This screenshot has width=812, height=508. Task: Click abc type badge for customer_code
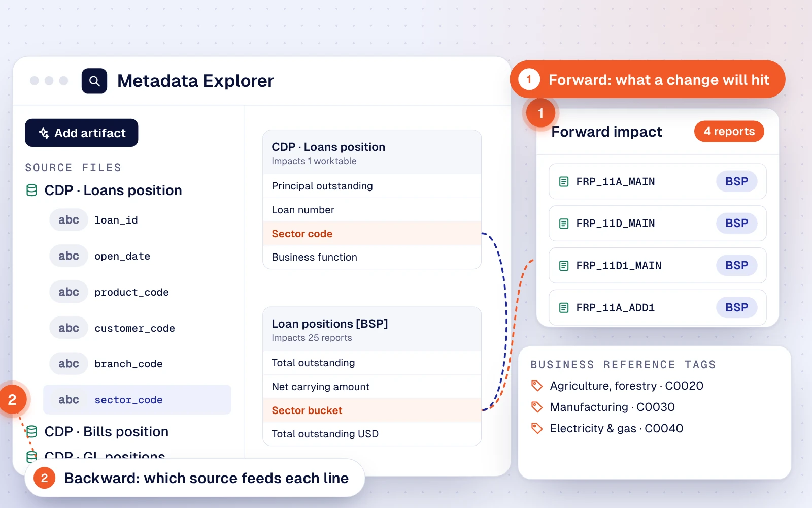tap(69, 328)
